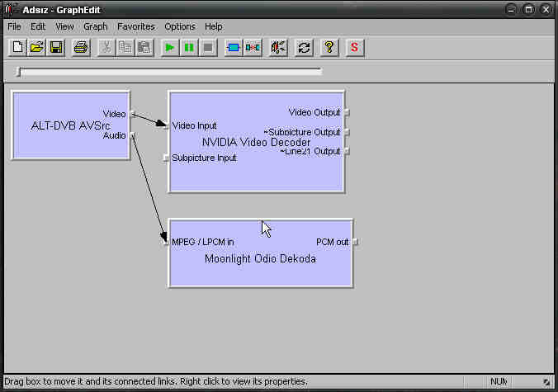Click the GraphEdit application icon in title bar

point(11,10)
